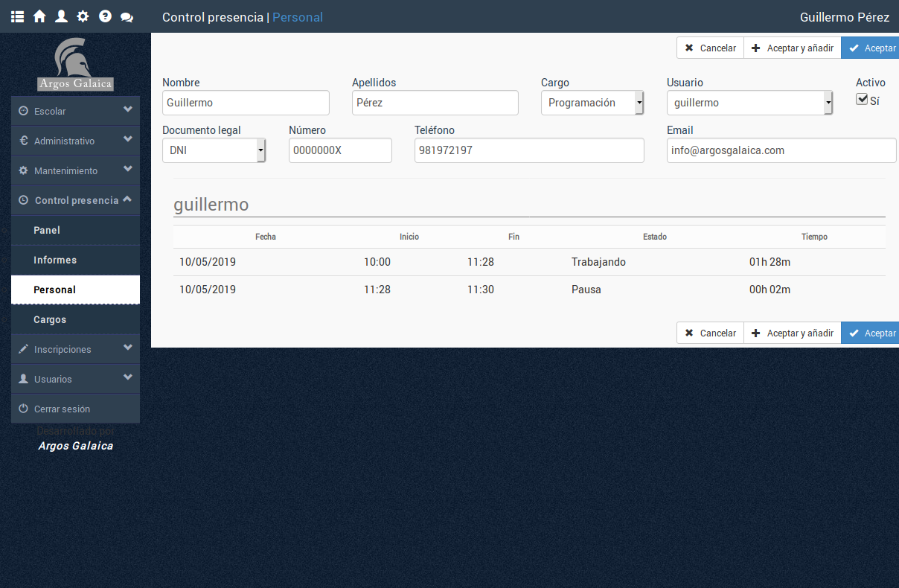Click the clock icon beside Control presencia
The width and height of the screenshot is (899, 588).
point(23,200)
